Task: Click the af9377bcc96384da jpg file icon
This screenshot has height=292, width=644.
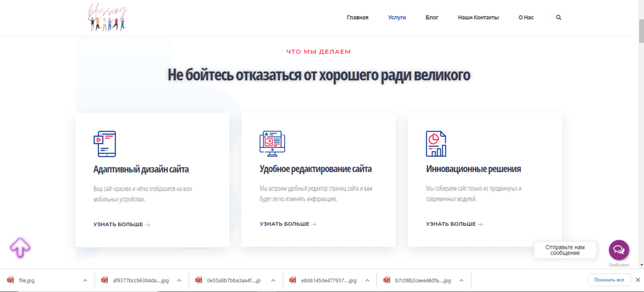Action: click(104, 280)
